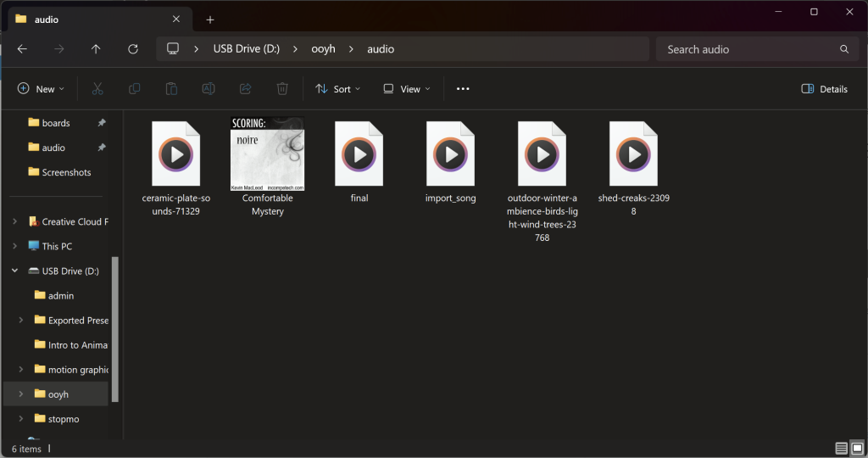Go up one folder level with the Up arrow

pos(96,49)
